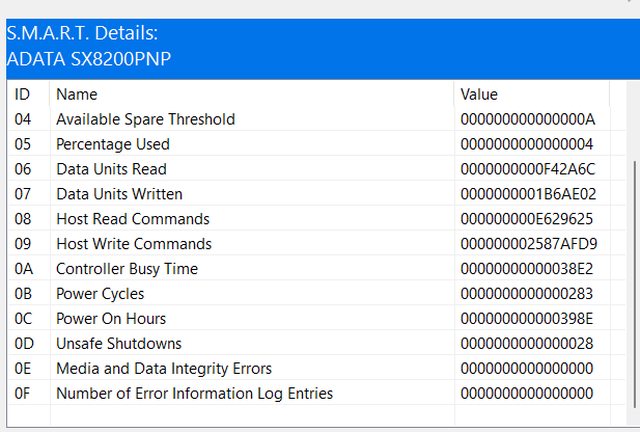The width and height of the screenshot is (640, 432).
Task: Click the Data Units Read entry
Action: (111, 169)
